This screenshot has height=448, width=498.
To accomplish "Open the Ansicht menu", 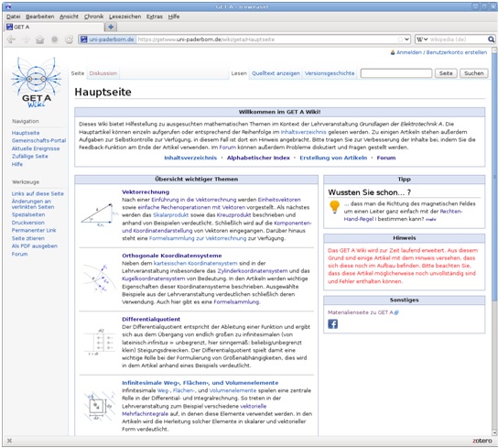I will [x=69, y=16].
